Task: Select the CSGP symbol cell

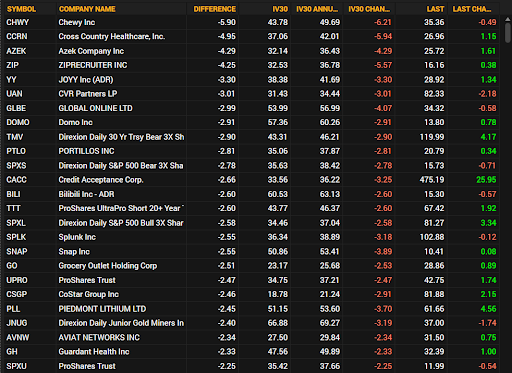Action: (17, 294)
